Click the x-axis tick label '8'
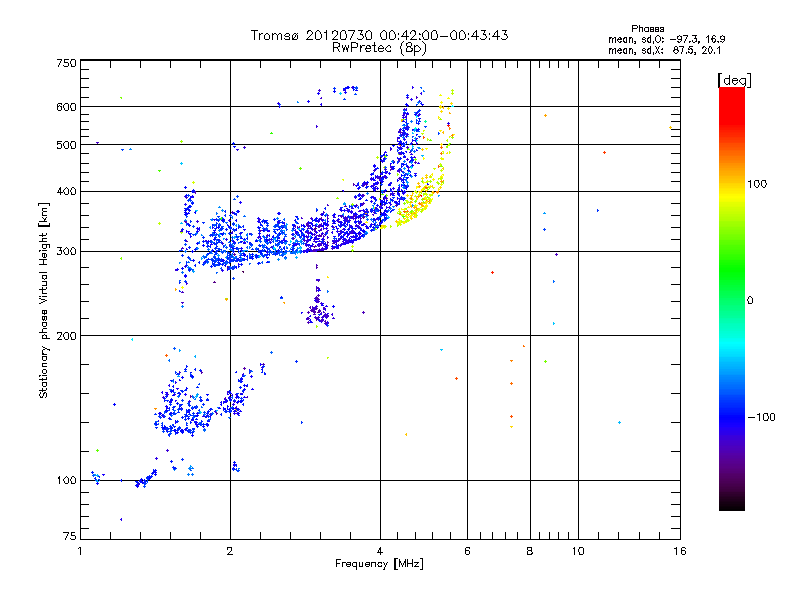800x600 pixels. tap(530, 551)
